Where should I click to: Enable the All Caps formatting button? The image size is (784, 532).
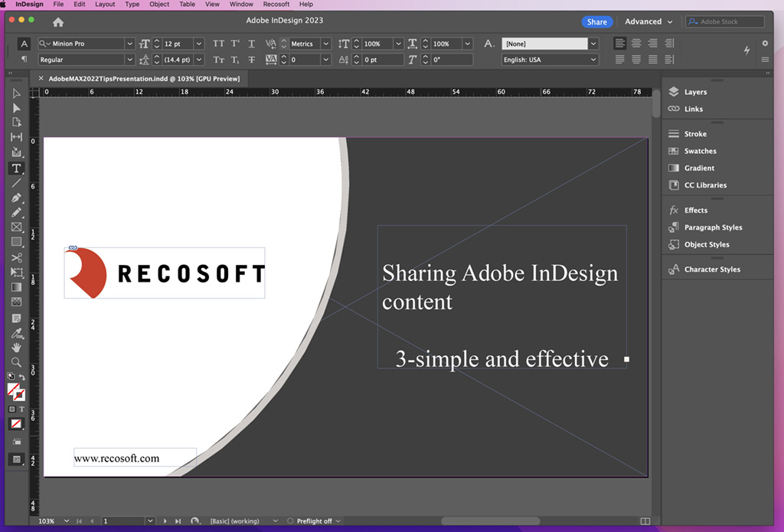219,44
